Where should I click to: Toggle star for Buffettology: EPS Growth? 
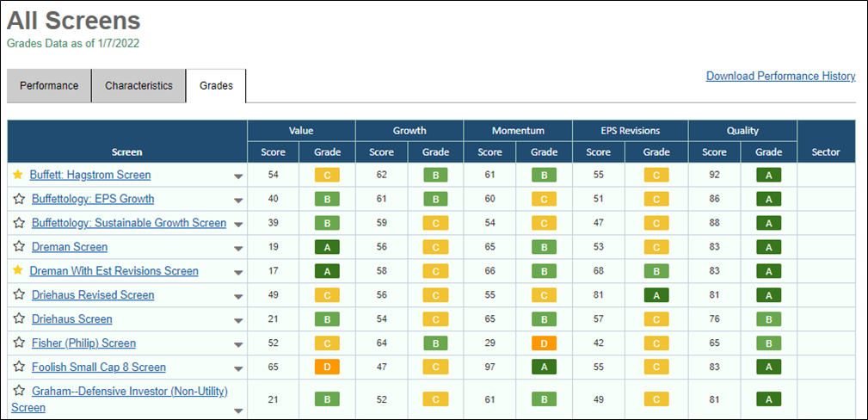click(20, 198)
